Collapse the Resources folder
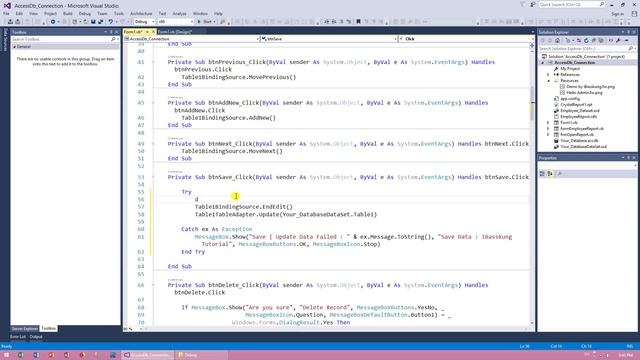Image resolution: width=640 pixels, height=360 pixels. click(548, 81)
